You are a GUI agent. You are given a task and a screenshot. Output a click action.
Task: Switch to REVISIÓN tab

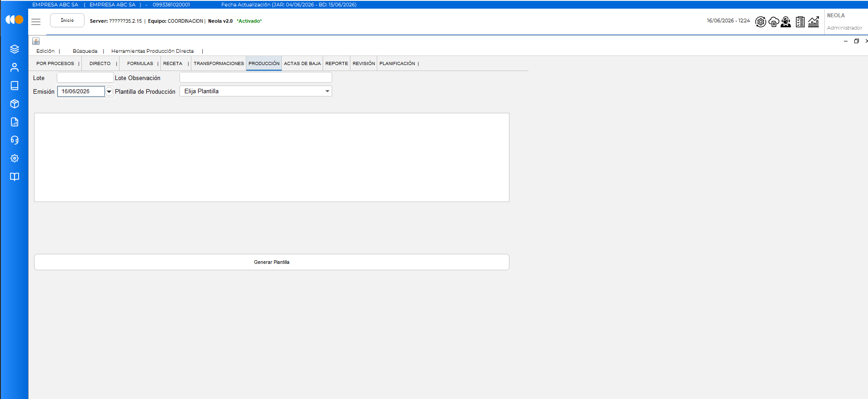[364, 63]
